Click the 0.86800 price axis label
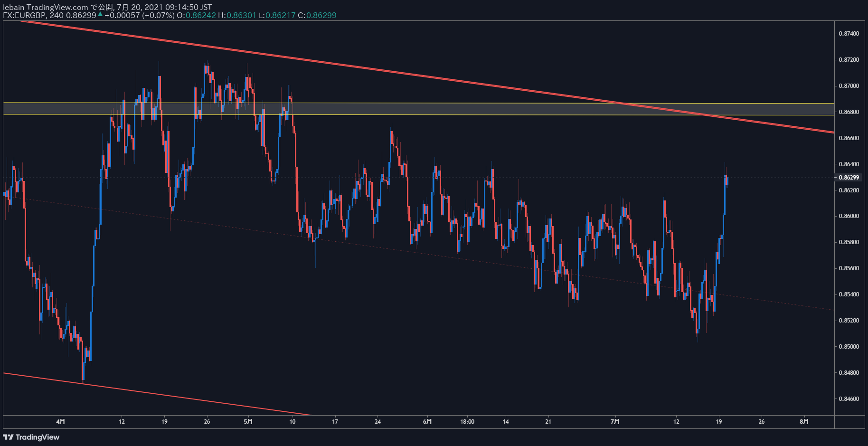The width and height of the screenshot is (868, 446). 849,112
